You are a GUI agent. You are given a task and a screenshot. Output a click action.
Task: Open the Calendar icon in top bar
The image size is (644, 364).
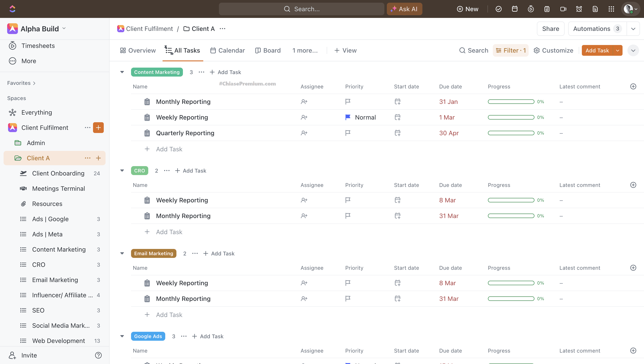click(x=515, y=9)
